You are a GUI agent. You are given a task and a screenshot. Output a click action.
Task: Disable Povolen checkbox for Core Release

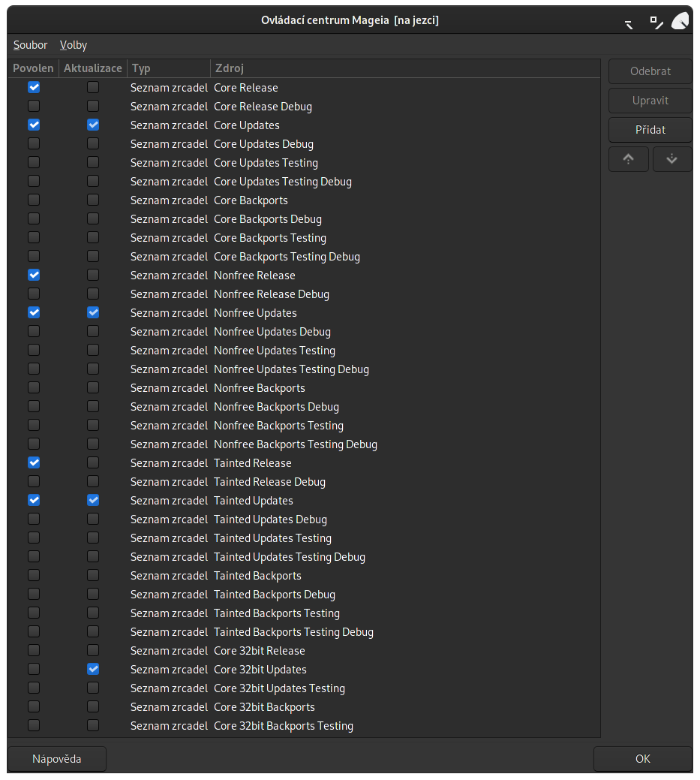pyautogui.click(x=34, y=88)
